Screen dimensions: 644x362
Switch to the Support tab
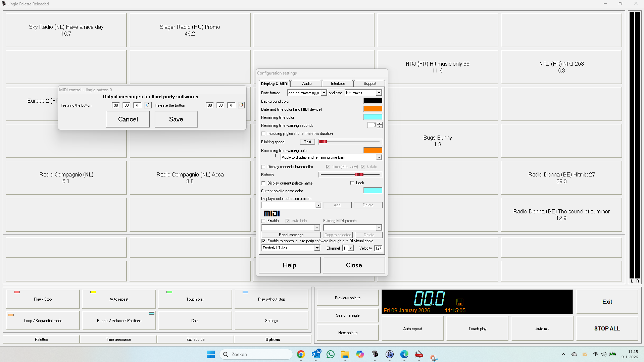pos(369,83)
